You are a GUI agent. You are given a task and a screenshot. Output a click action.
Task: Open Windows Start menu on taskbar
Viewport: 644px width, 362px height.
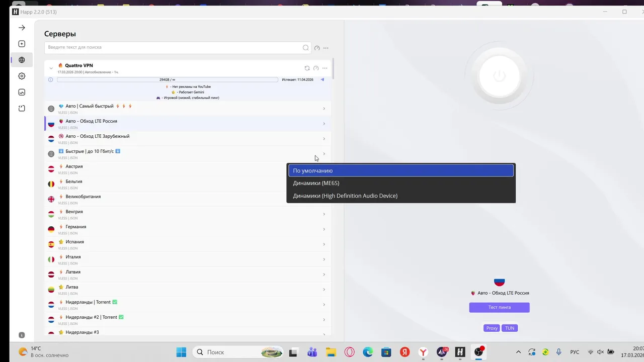(181, 352)
